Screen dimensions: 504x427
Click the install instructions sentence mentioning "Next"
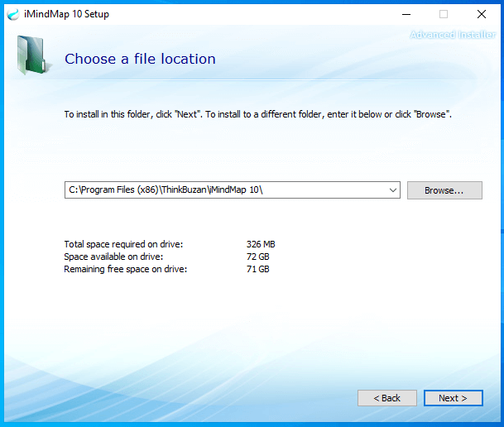[x=257, y=114]
